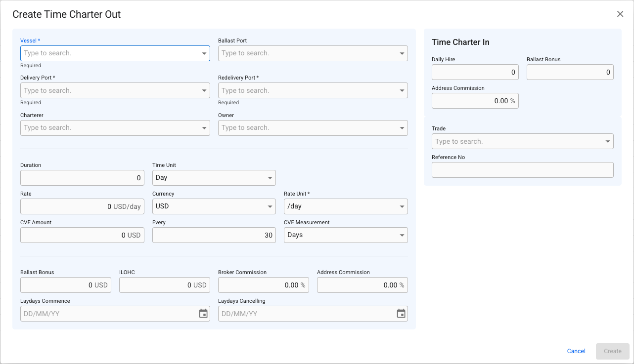Expand the Ballast Port dropdown arrow
The height and width of the screenshot is (364, 634).
[402, 53]
